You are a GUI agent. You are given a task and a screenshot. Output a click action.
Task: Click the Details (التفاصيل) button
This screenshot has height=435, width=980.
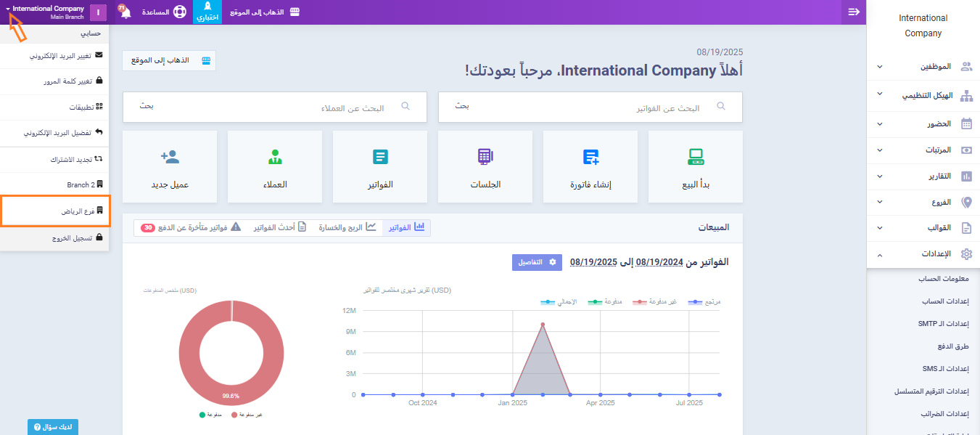tap(537, 262)
